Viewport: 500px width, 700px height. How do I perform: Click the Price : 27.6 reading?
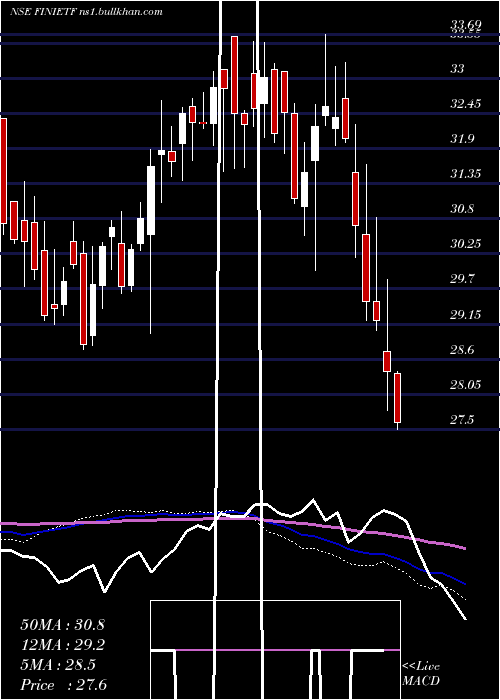click(63, 685)
